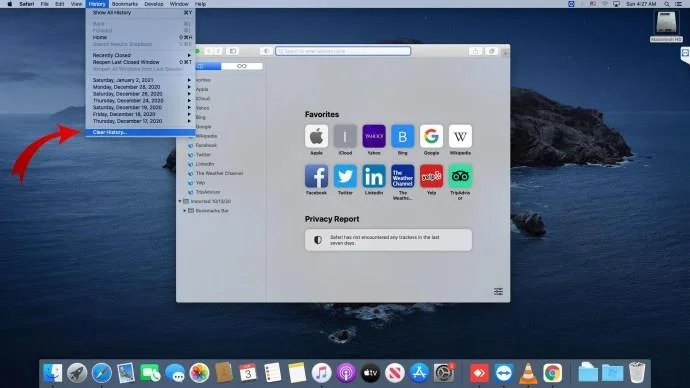Open VLC cone icon in the Dock
Image resolution: width=690 pixels, height=388 pixels.
tap(528, 373)
